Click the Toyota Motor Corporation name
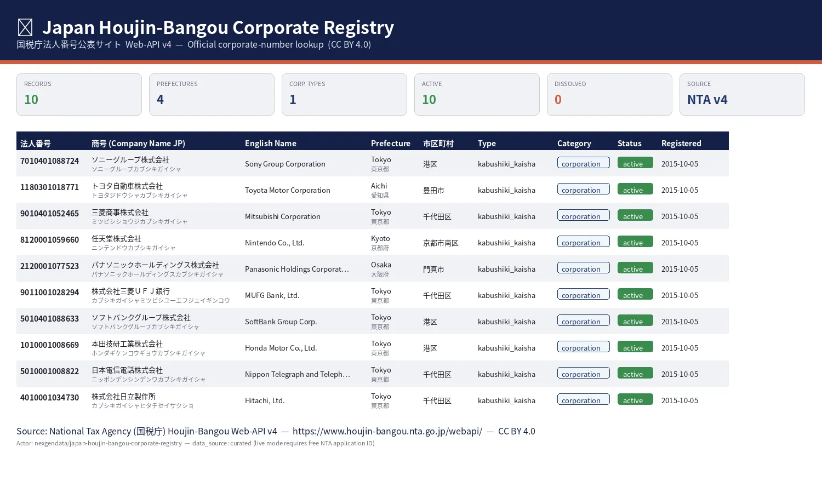822x504 pixels. [x=288, y=190]
